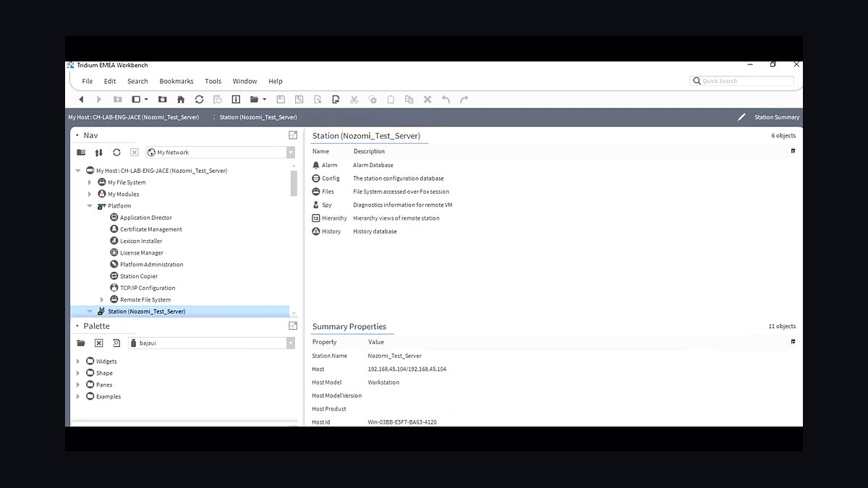The height and width of the screenshot is (488, 868).
Task: Collapse the Platform tree node
Action: pyautogui.click(x=90, y=206)
